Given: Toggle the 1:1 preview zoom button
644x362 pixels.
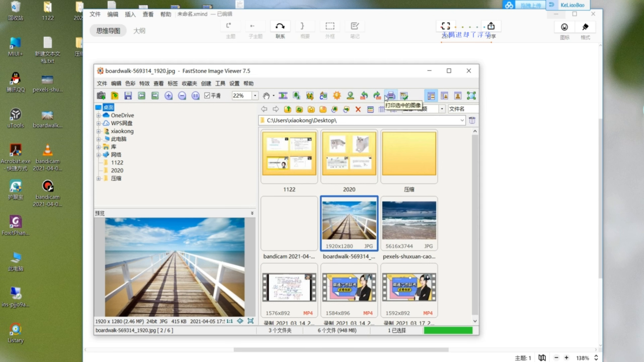Looking at the screenshot, I should [x=229, y=321].
